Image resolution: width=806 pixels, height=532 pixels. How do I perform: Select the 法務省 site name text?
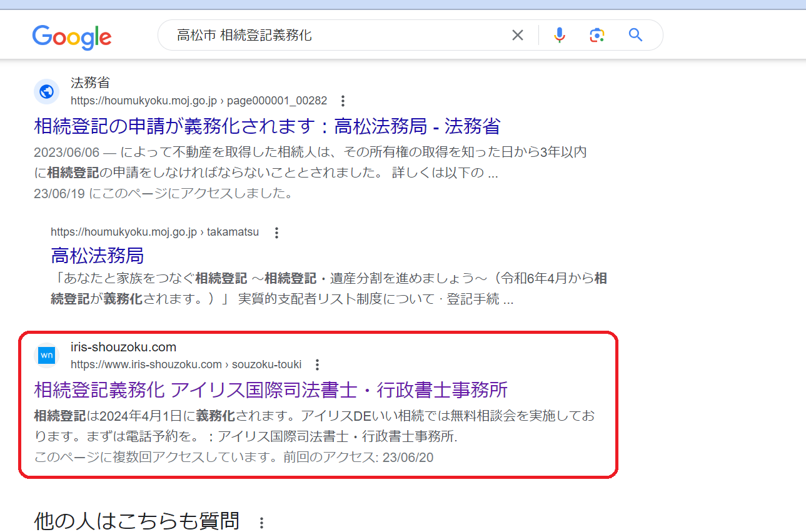point(91,83)
